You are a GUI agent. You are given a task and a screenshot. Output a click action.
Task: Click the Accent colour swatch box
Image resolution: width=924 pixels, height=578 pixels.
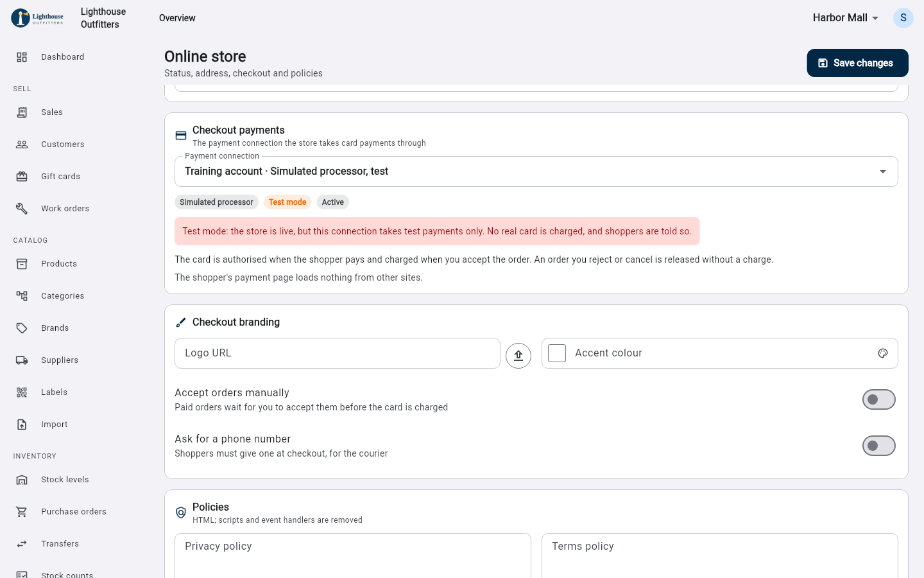(557, 353)
